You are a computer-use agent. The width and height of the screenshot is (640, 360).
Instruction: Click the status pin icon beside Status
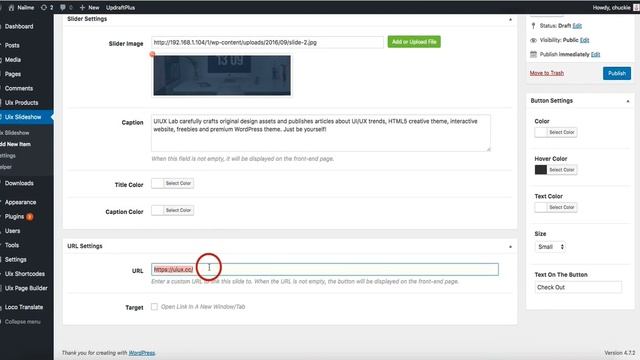(x=533, y=26)
